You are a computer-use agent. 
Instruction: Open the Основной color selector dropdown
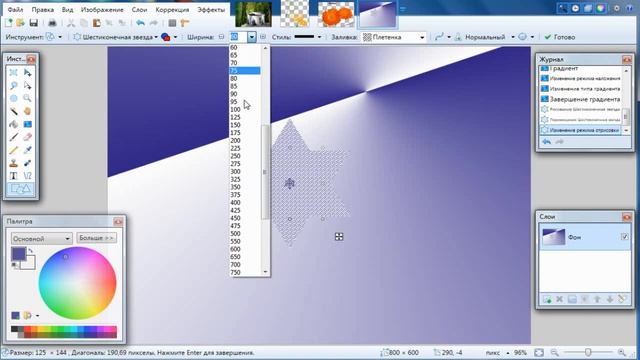click(41, 238)
